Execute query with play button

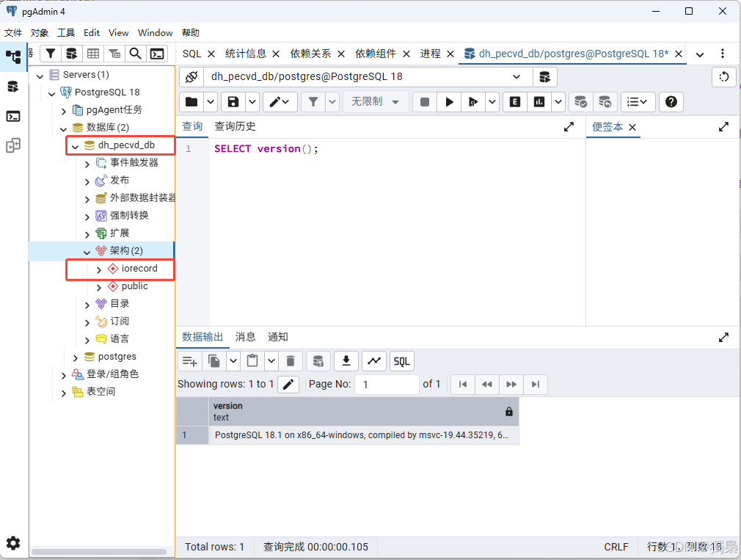click(450, 101)
